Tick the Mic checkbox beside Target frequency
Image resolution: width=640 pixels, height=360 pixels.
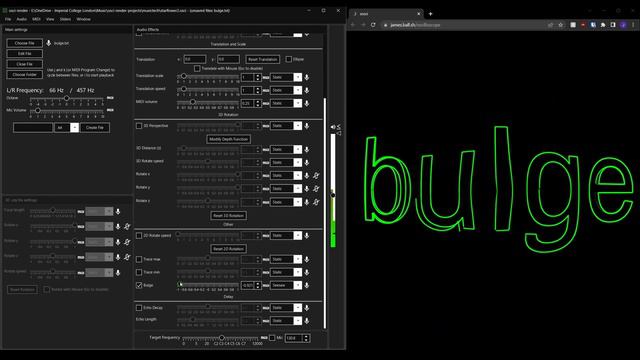272,338
